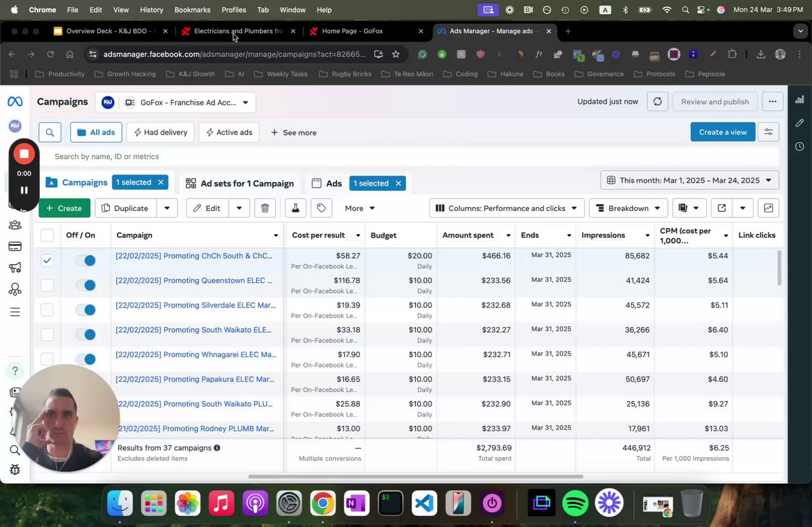The image size is (812, 527).
Task: Open the charts icon at toolbar end
Action: point(768,208)
